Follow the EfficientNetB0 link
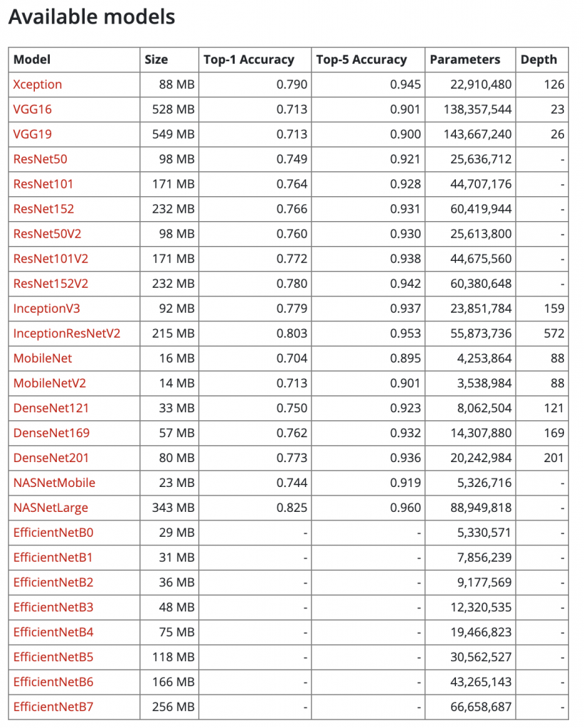 coord(53,532)
